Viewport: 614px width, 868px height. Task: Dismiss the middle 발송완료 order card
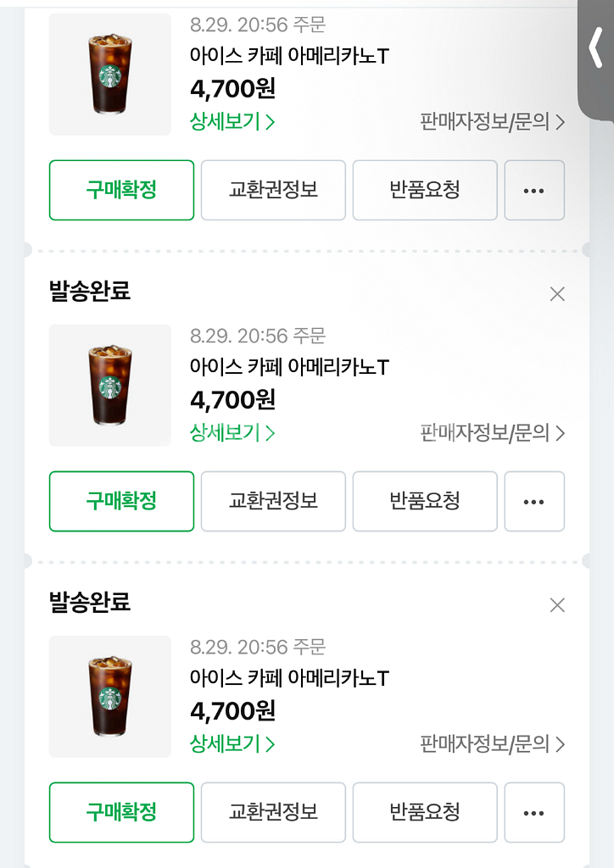(x=557, y=294)
